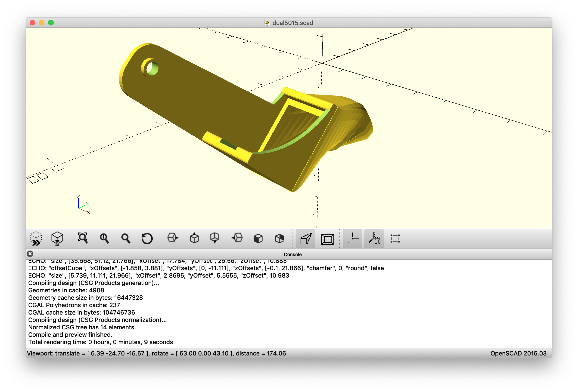Viewport: 578px width, 392px height.
Task: Toggle Show Edges button
Action: 395,239
